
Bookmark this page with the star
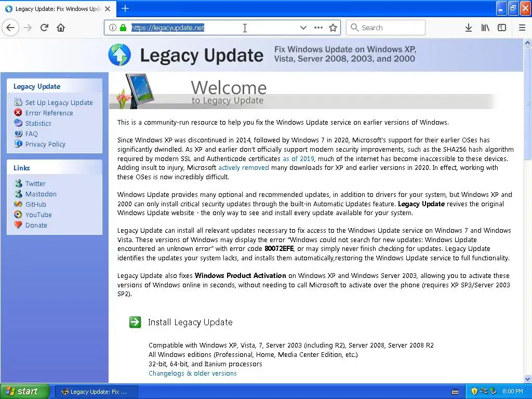(333, 28)
